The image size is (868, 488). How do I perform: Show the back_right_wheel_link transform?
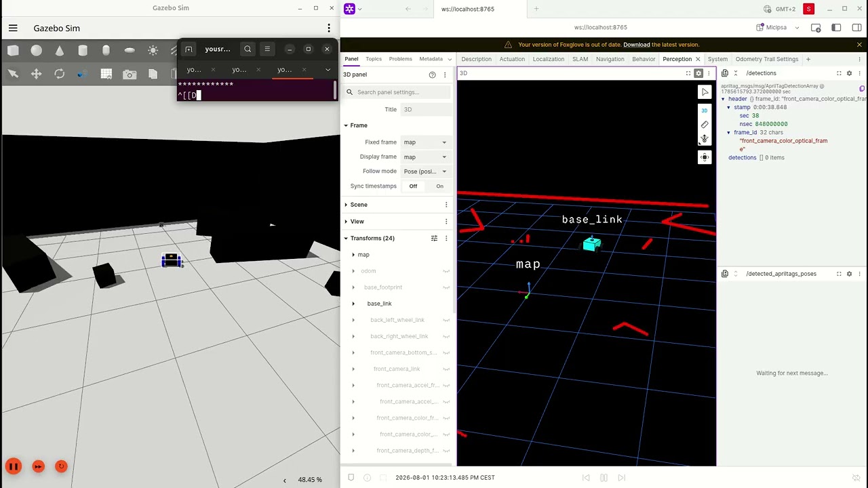446,336
